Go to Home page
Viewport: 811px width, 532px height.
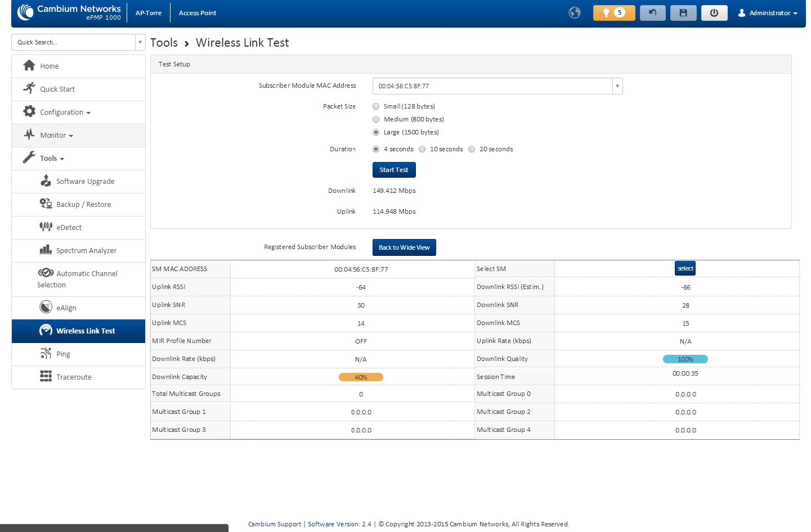point(78,66)
